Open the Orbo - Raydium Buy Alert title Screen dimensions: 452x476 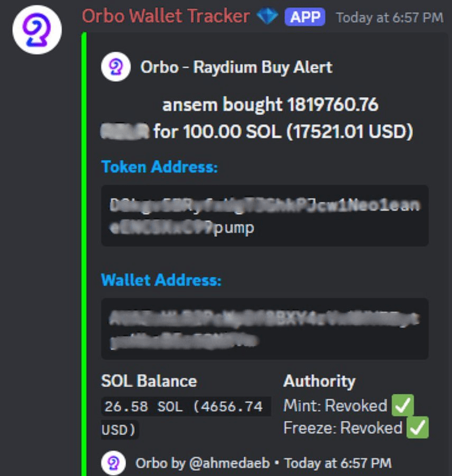coord(236,67)
